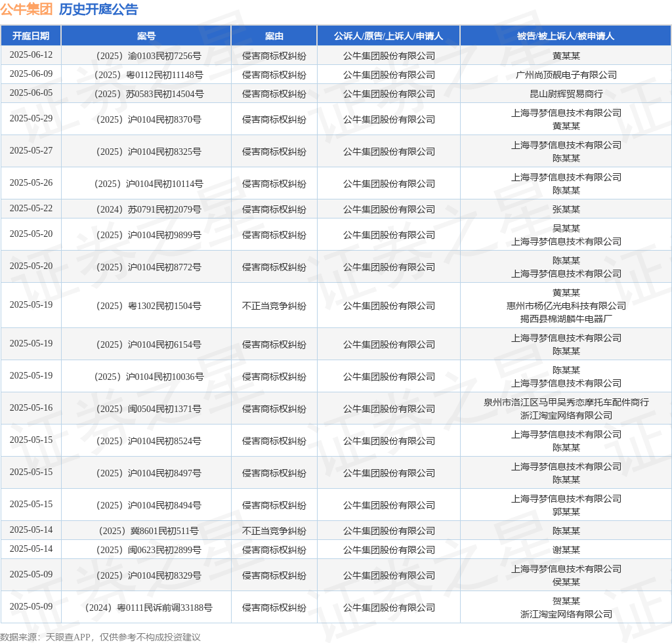Click defendant 郭某某

tap(566, 512)
